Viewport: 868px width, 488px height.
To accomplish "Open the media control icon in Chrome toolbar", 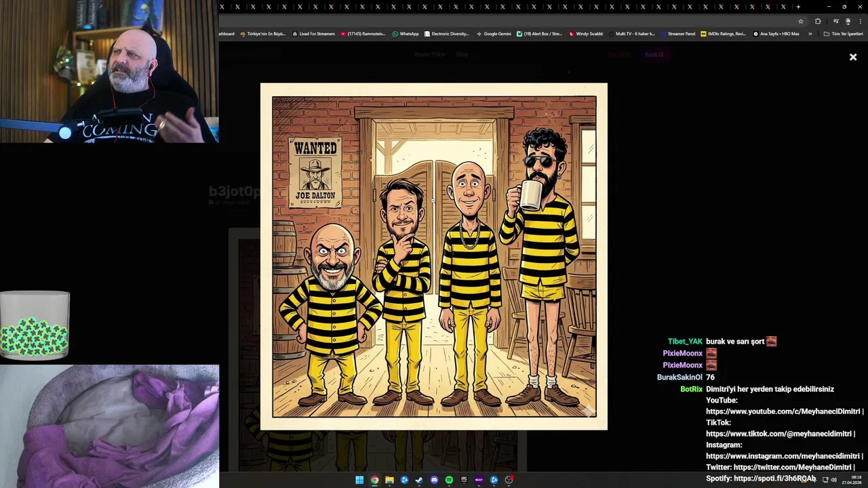I will click(x=835, y=21).
